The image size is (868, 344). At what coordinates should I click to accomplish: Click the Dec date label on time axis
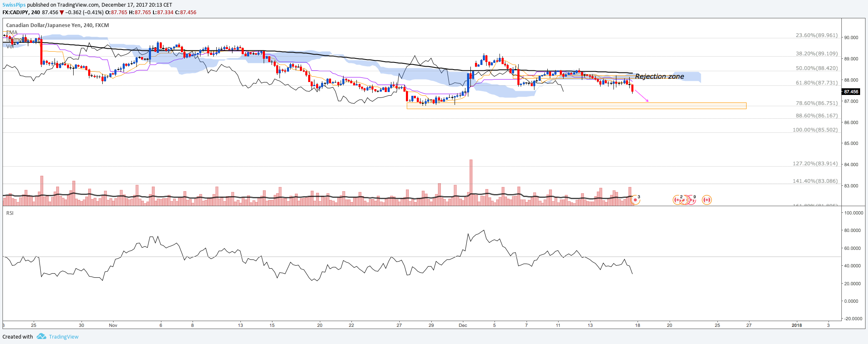pos(463,325)
